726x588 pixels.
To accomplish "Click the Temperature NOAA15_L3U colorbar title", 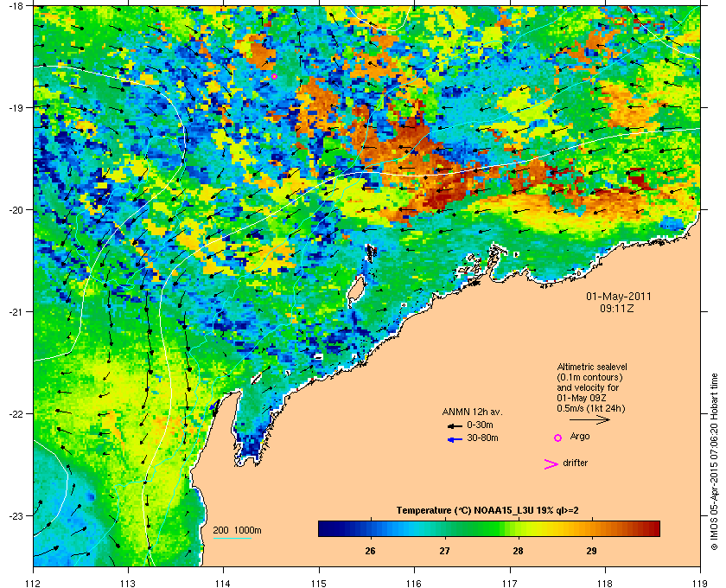I will [487, 511].
